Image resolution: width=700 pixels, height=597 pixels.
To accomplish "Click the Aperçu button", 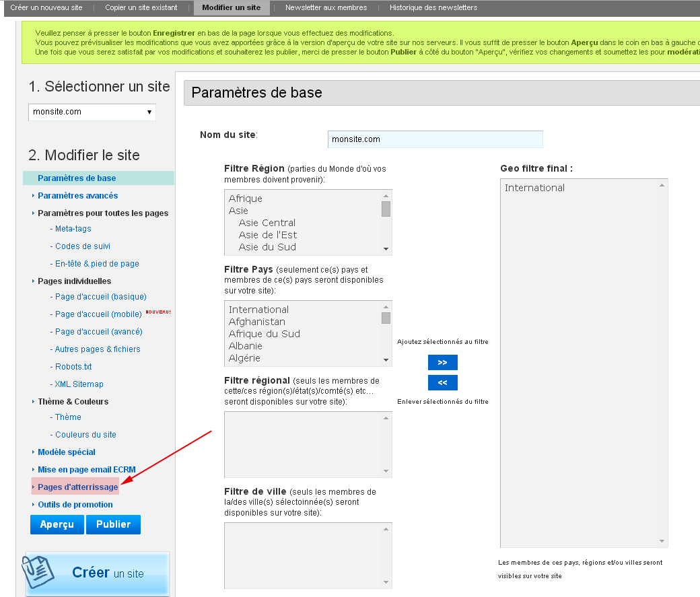I will (x=57, y=524).
